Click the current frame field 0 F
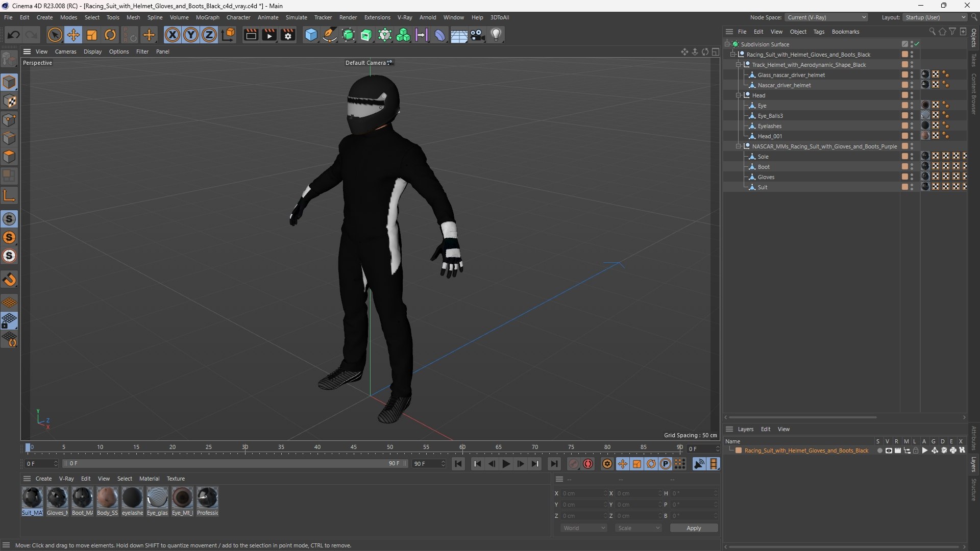 pyautogui.click(x=42, y=464)
